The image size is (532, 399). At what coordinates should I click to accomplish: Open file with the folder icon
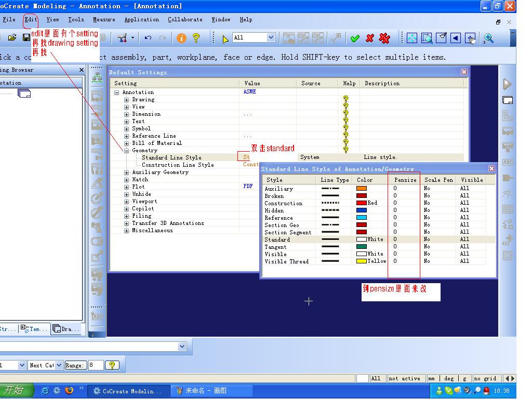(x=12, y=37)
